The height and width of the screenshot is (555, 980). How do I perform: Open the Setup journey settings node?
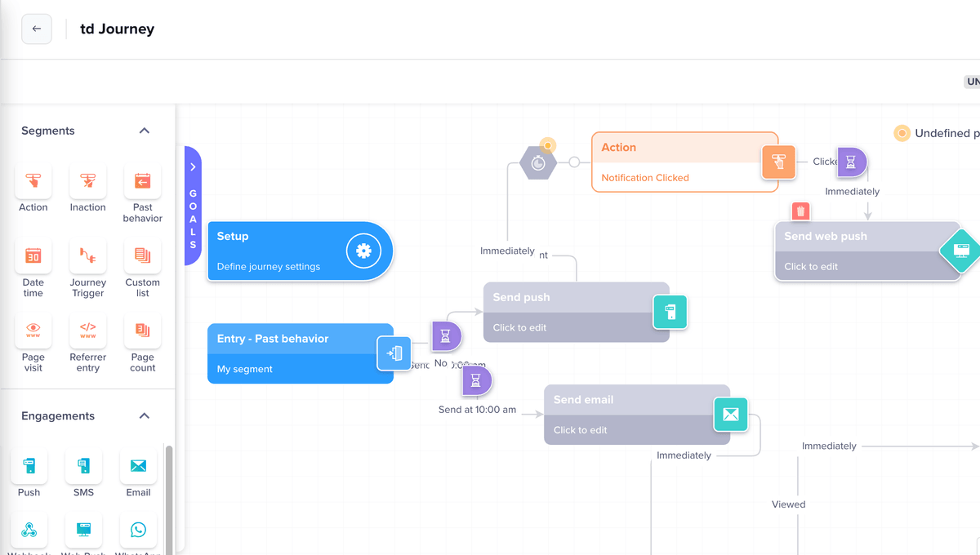[x=300, y=251]
